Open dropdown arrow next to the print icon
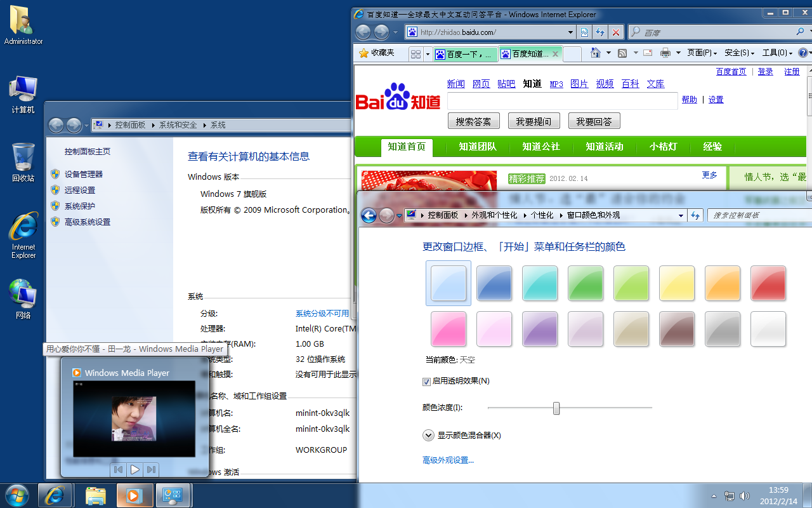Screen dimensions: 812x508 point(678,53)
